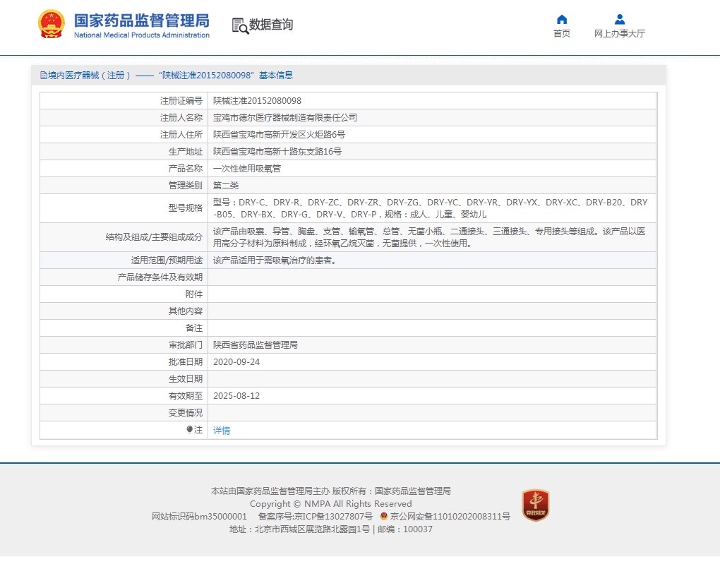This screenshot has width=720, height=588.
Task: Click the 网站标识码bm35000001 footer text
Action: coord(199,517)
